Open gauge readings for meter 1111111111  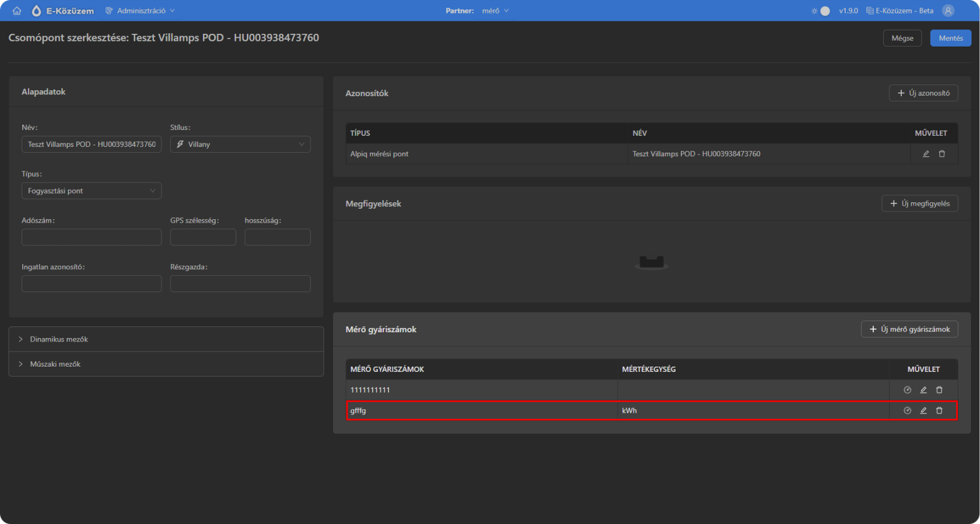click(907, 390)
